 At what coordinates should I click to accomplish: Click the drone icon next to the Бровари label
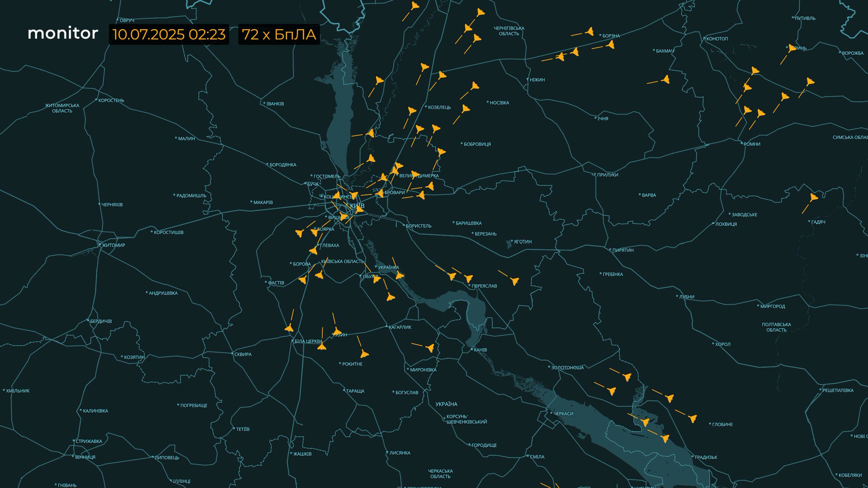pyautogui.click(x=380, y=193)
